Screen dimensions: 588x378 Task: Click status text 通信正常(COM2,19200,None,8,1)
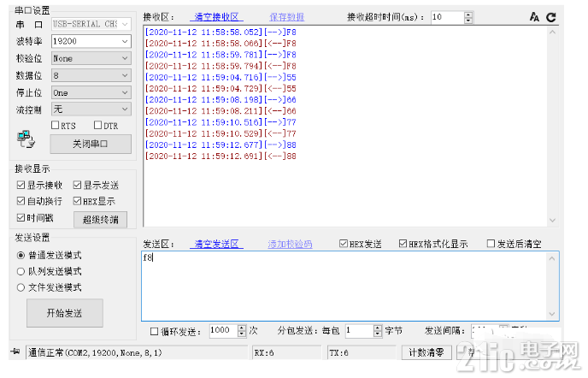(x=95, y=352)
